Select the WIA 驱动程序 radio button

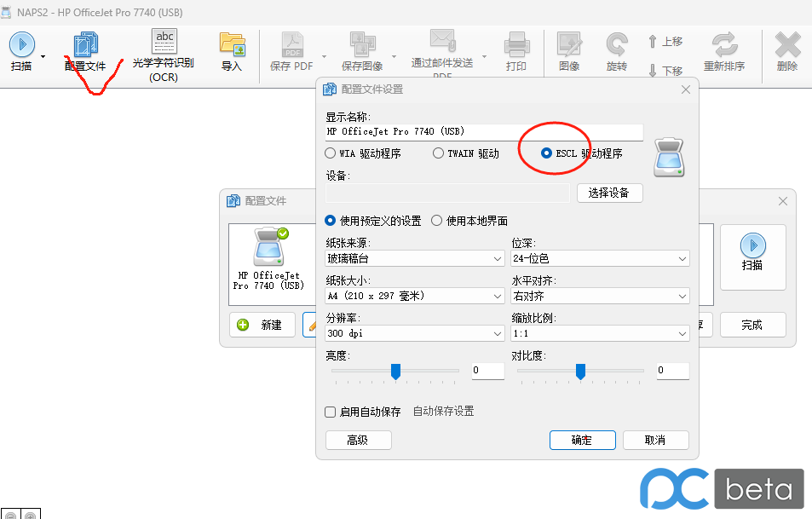coord(330,153)
